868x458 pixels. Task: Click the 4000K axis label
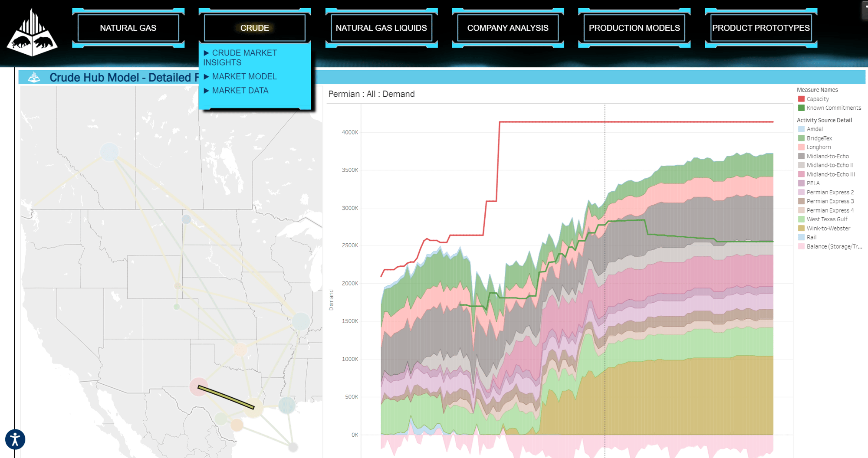click(350, 132)
